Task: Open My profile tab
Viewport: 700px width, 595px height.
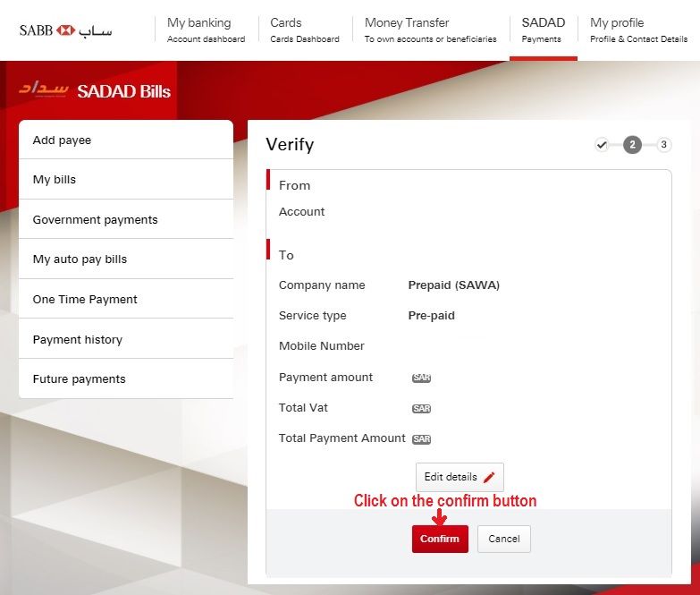Action: point(638,30)
